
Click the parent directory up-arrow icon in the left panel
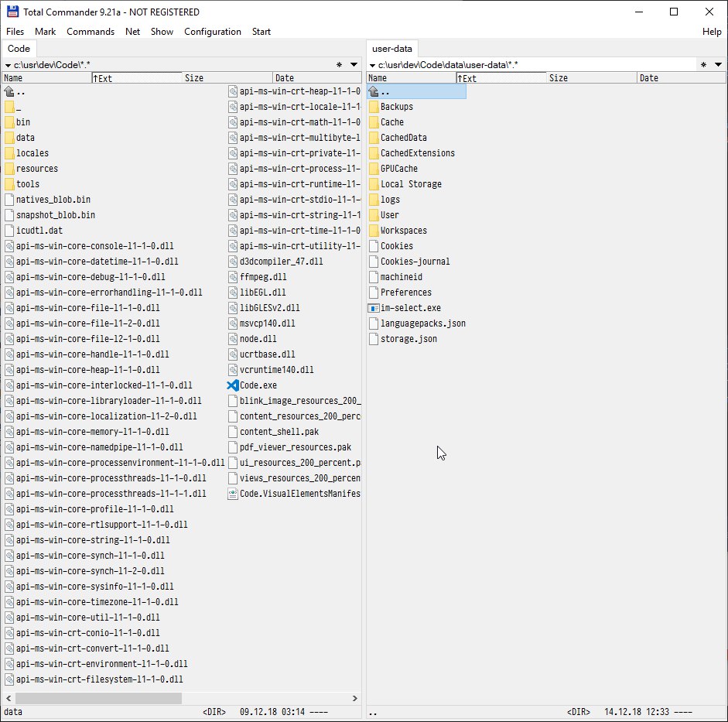pos(9,91)
